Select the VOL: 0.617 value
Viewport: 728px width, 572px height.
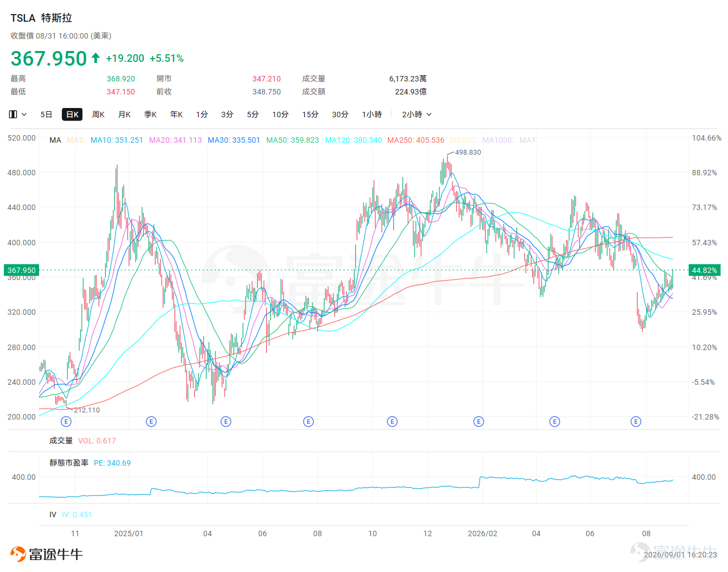(x=97, y=441)
